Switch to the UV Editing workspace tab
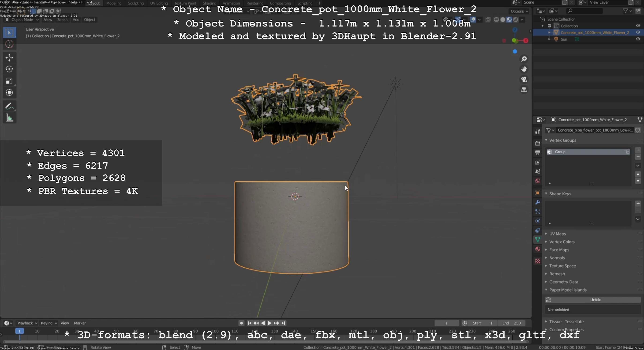 click(x=159, y=3)
